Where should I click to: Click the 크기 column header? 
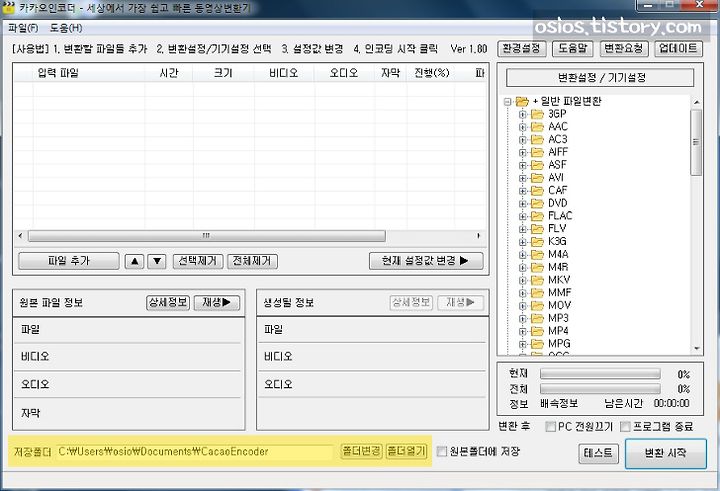[x=224, y=73]
